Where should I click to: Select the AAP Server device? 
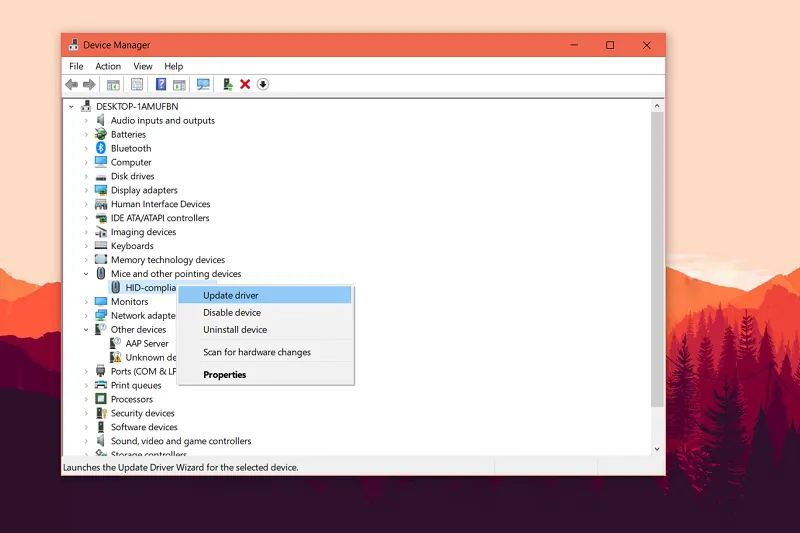click(147, 343)
